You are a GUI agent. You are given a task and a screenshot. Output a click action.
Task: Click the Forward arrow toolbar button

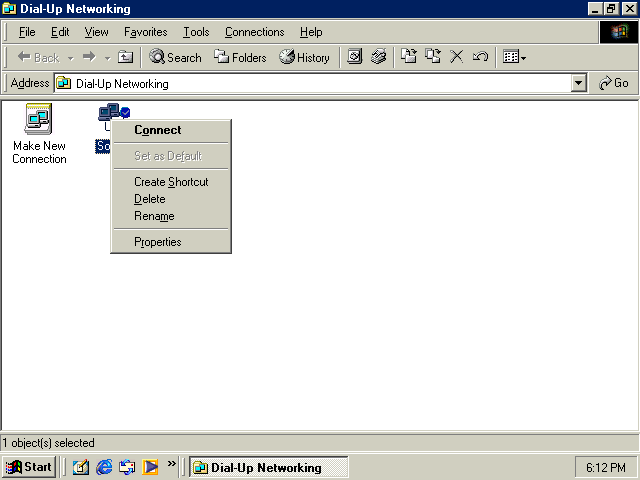pyautogui.click(x=89, y=58)
